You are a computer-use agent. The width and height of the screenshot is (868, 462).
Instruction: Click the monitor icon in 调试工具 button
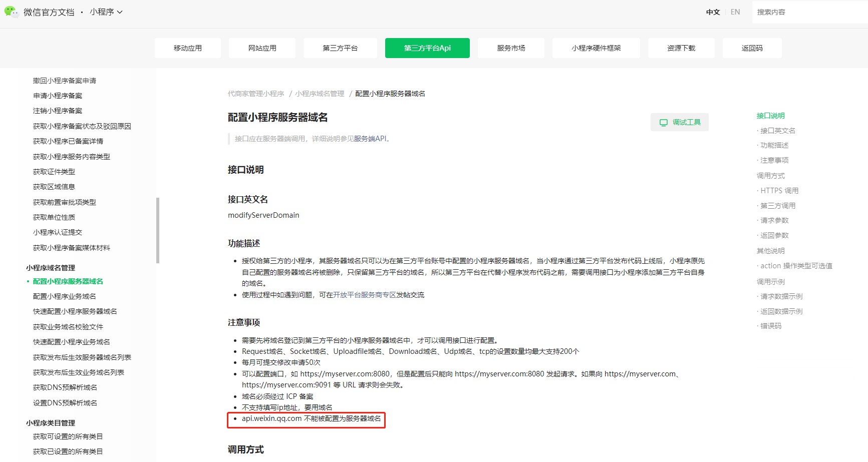click(664, 123)
